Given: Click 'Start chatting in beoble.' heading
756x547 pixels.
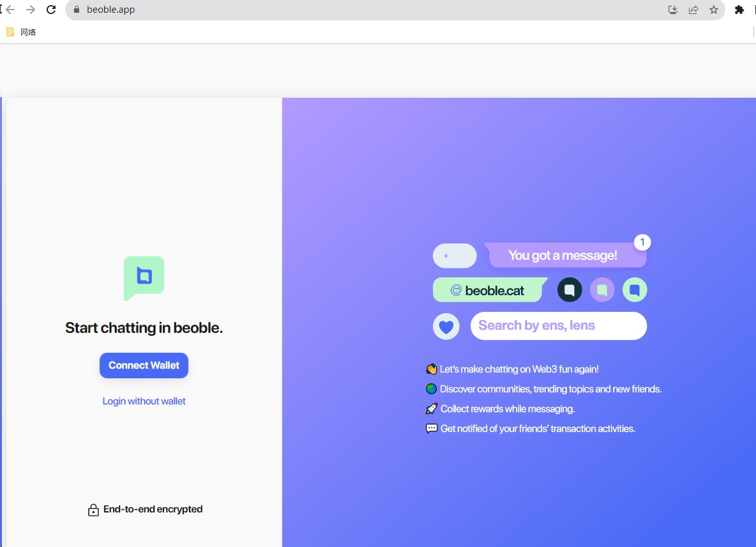Looking at the screenshot, I should pos(144,328).
